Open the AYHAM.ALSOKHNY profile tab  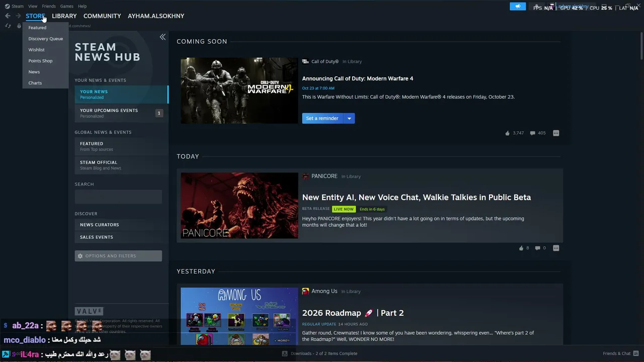click(156, 16)
